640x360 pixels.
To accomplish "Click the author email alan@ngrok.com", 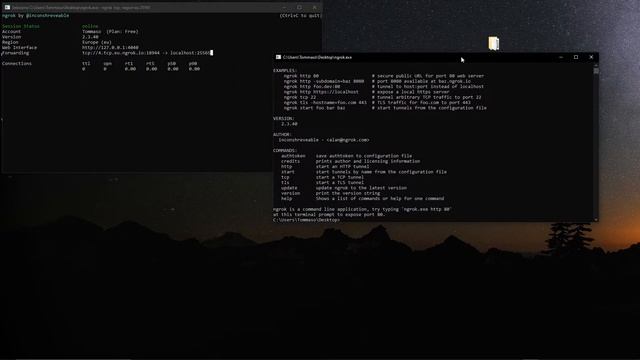I will [348, 140].
